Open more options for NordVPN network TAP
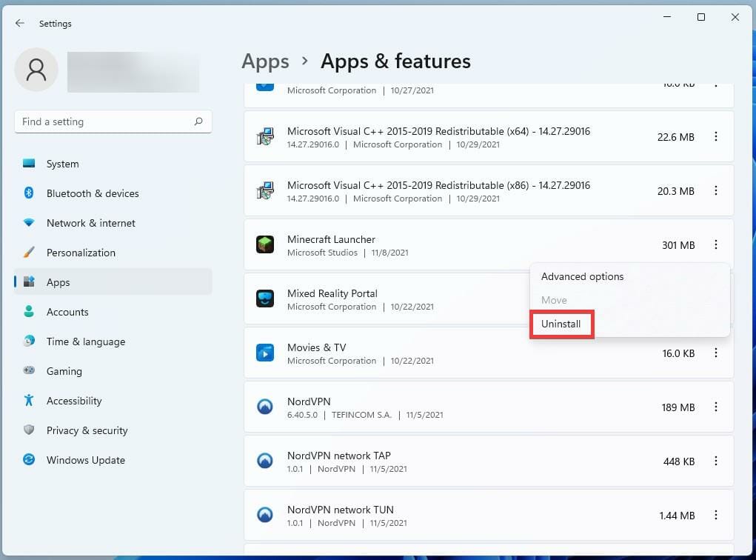This screenshot has height=560, width=756. 715,461
